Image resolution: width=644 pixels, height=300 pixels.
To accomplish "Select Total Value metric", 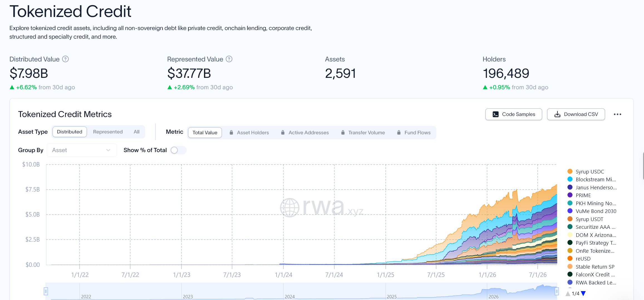I will tap(205, 133).
